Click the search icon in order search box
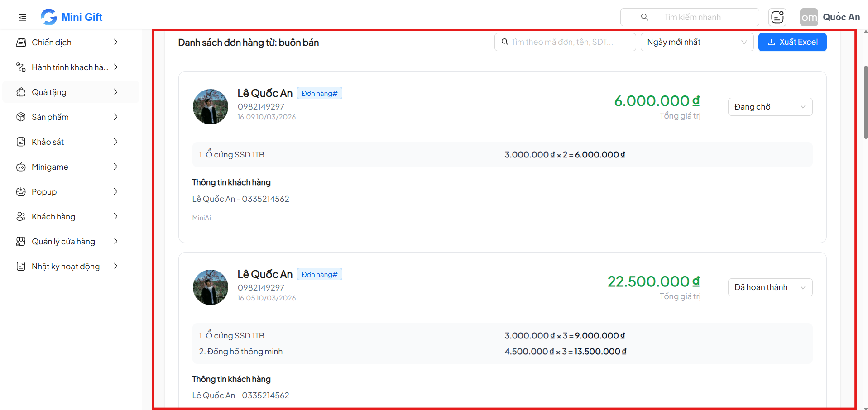The height and width of the screenshot is (410, 868). click(x=505, y=42)
